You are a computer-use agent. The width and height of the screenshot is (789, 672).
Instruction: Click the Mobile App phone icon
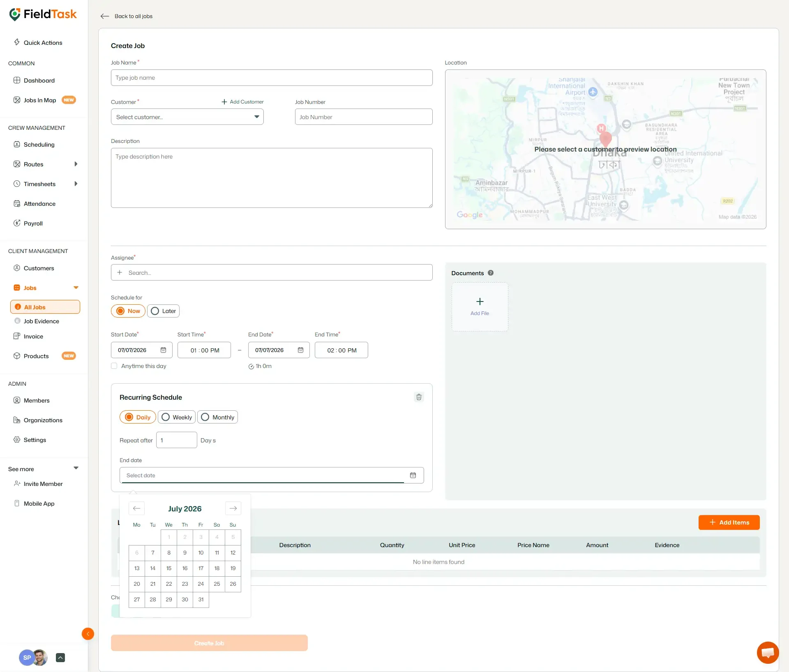point(17,503)
